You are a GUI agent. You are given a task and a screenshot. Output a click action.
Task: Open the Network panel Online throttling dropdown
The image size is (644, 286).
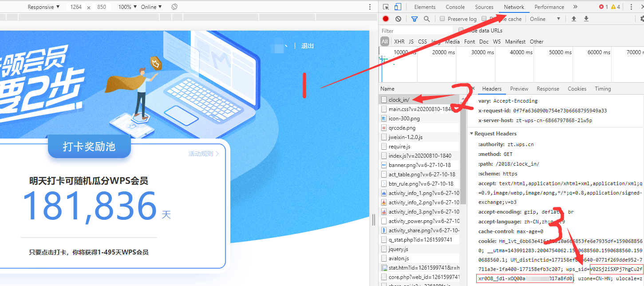[545, 19]
